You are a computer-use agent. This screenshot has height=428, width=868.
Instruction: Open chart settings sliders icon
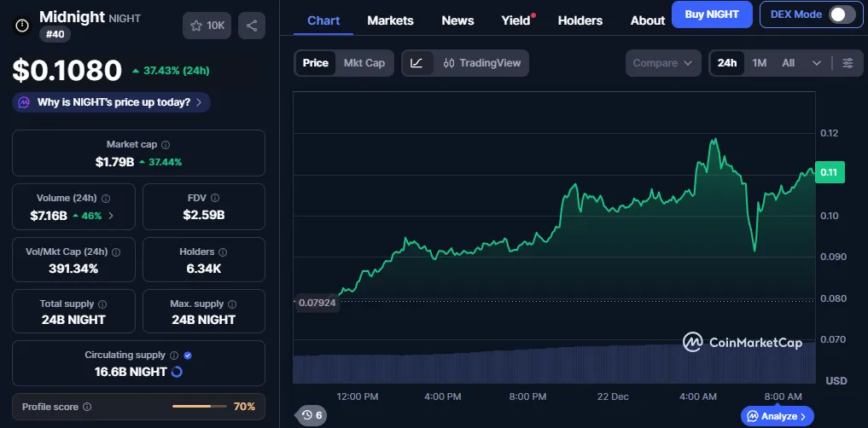tap(848, 63)
